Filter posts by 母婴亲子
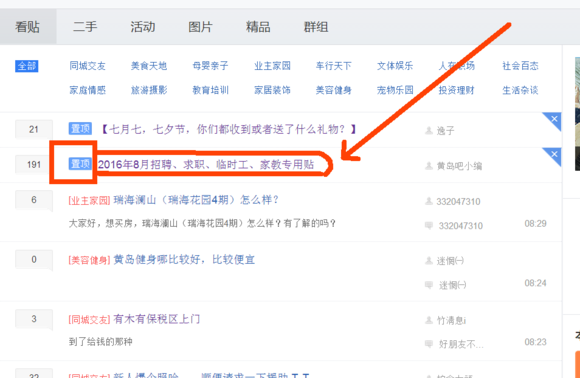Image resolution: width=580 pixels, height=378 pixels. point(210,66)
